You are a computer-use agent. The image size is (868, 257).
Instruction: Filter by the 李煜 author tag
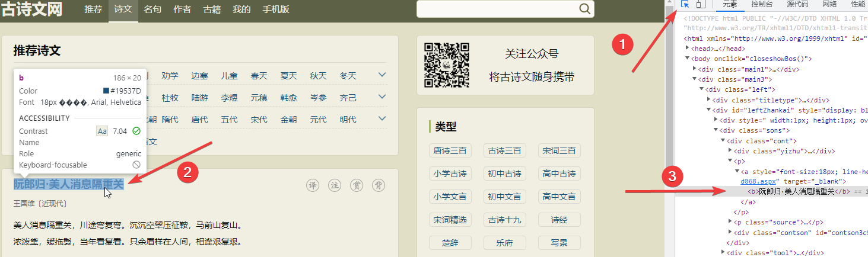point(229,98)
